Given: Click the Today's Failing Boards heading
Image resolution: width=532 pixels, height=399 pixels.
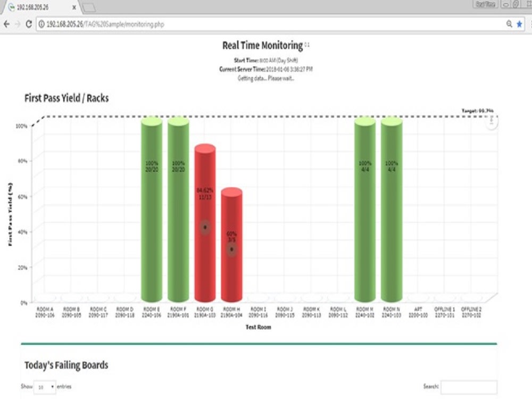Looking at the screenshot, I should tap(66, 365).
